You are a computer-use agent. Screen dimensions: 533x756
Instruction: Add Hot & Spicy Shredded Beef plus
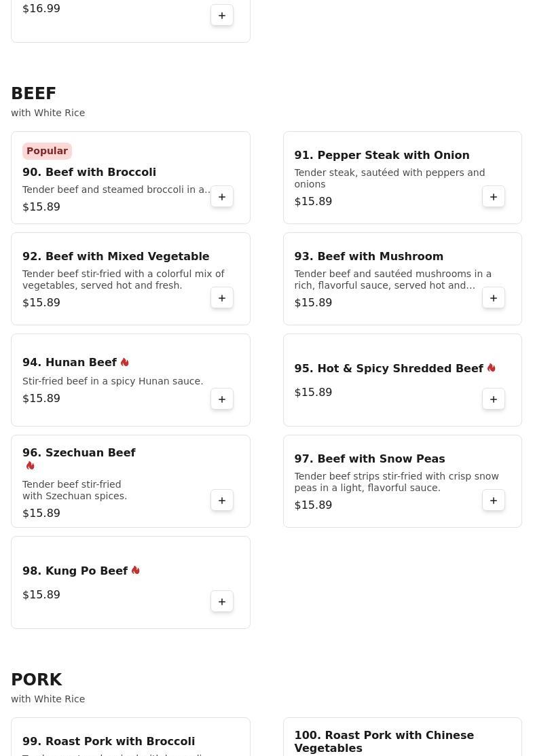(494, 399)
